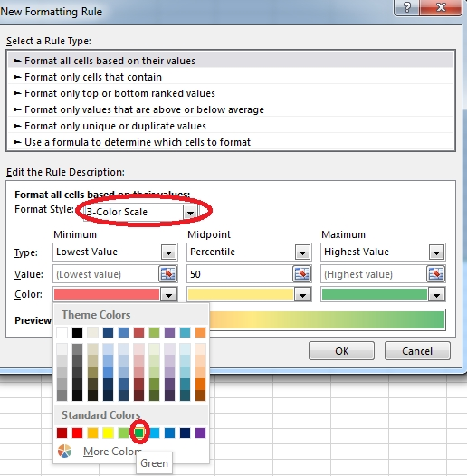Choose the black theme color swatch

(x=78, y=332)
